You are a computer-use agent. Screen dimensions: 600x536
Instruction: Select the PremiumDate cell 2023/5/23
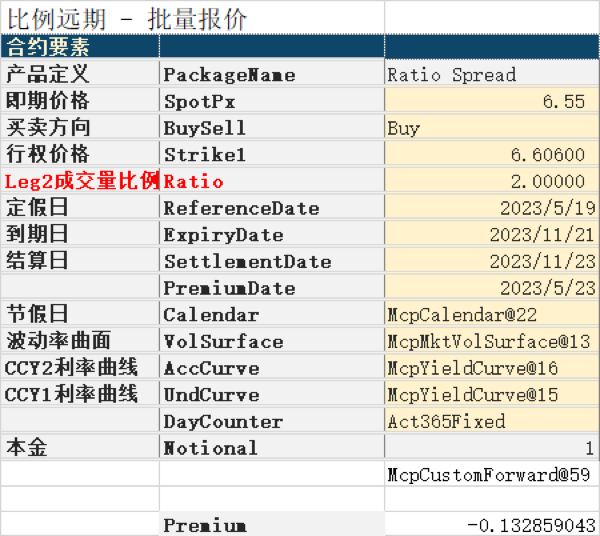tap(491, 288)
